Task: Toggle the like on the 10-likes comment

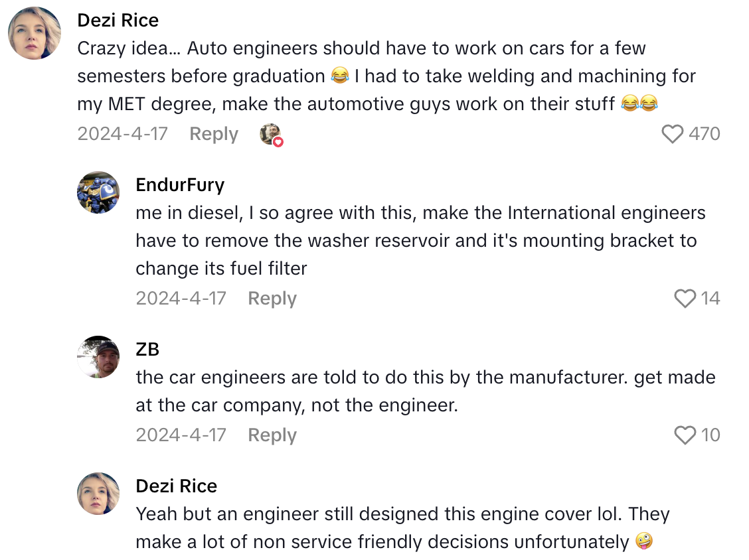Action: point(685,435)
